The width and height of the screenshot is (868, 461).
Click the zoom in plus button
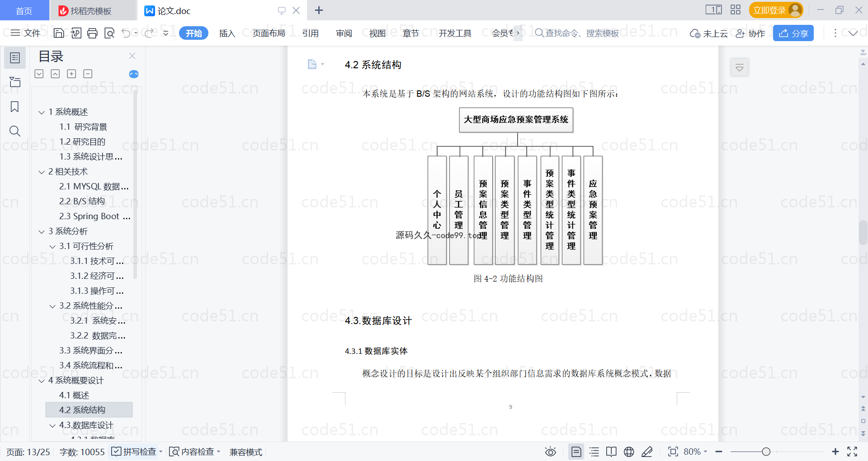(835, 452)
